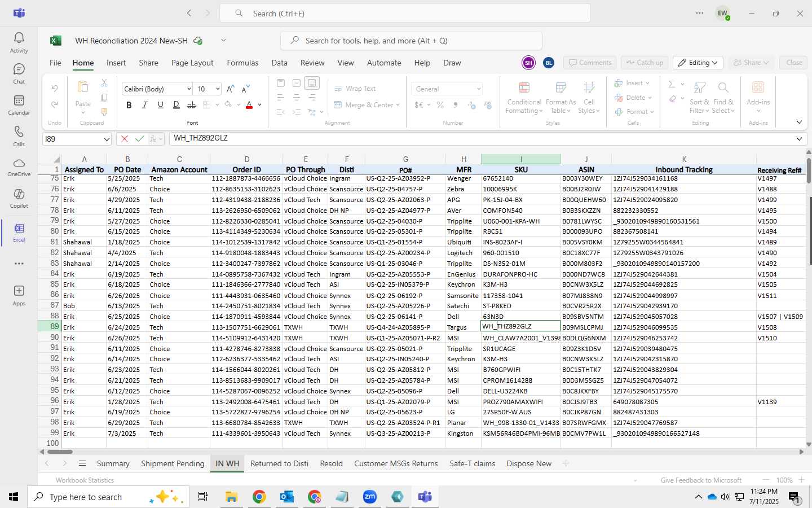Open the Formulas ribbon tab
The width and height of the screenshot is (812, 508).
(x=242, y=63)
